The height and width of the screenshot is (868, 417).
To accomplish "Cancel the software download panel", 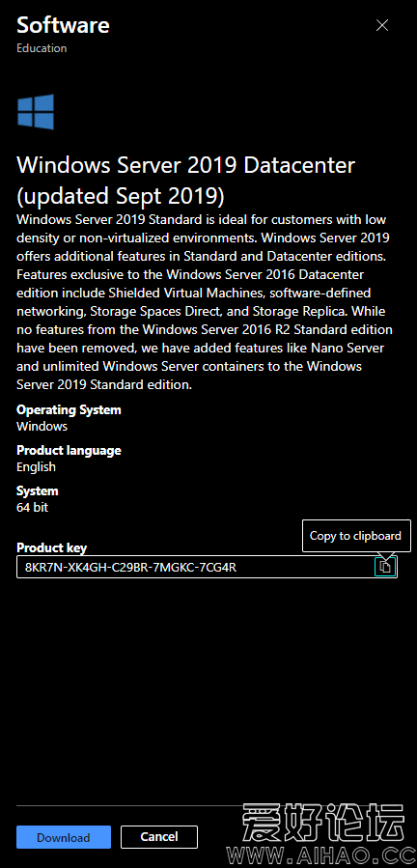I will 159,837.
